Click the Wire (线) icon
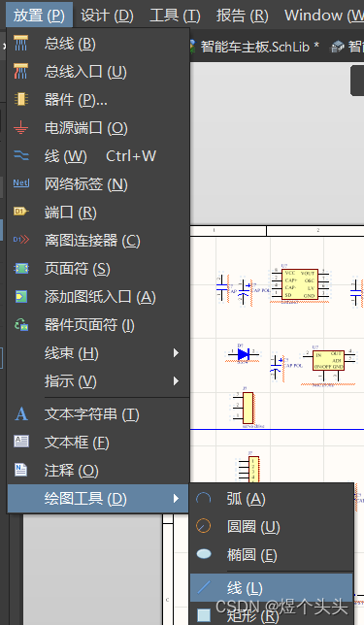364x625 pixels. (x=20, y=155)
